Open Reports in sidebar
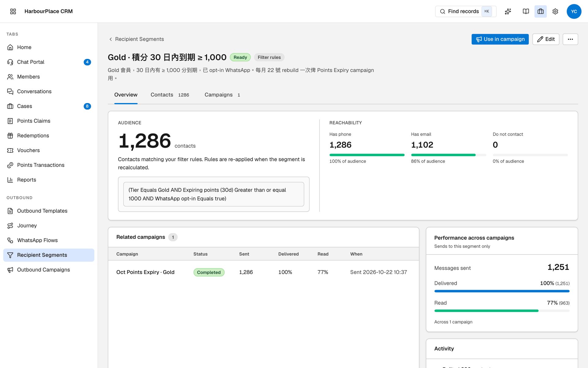Screen dimensions: 588x368 coord(49,180)
